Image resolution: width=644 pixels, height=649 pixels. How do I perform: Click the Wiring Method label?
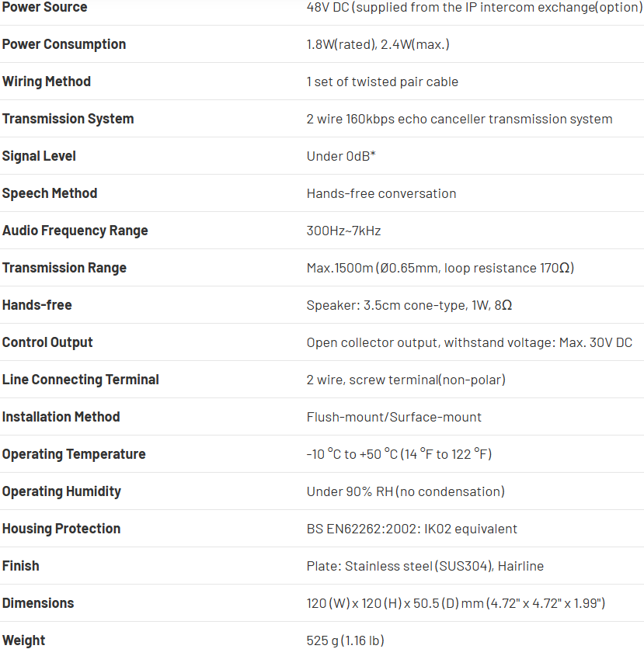47,82
